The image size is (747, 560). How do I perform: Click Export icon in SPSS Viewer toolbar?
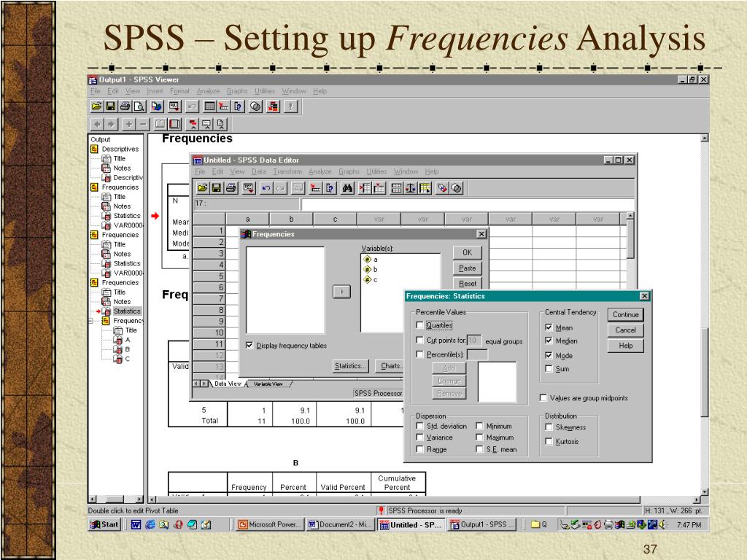click(x=157, y=106)
